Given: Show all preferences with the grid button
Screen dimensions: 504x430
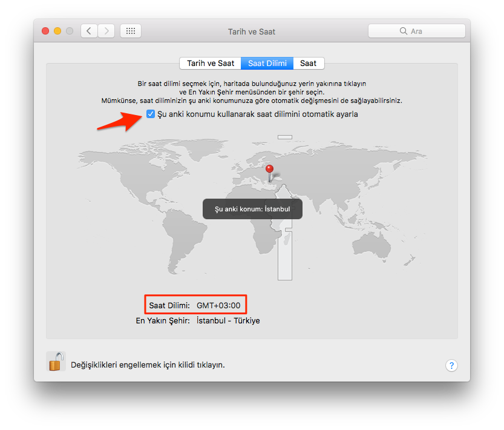Looking at the screenshot, I should coord(131,31).
